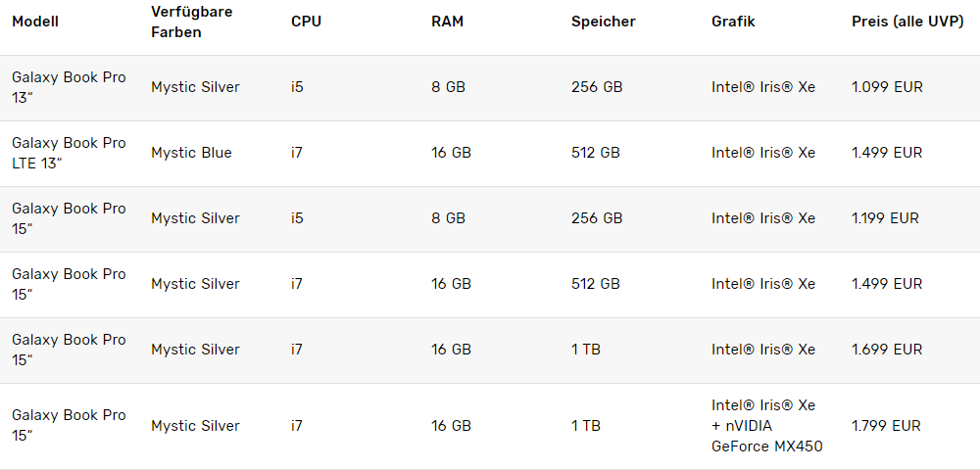
Task: Select the 1.799 EUR price cell
Action: pyautogui.click(x=886, y=426)
